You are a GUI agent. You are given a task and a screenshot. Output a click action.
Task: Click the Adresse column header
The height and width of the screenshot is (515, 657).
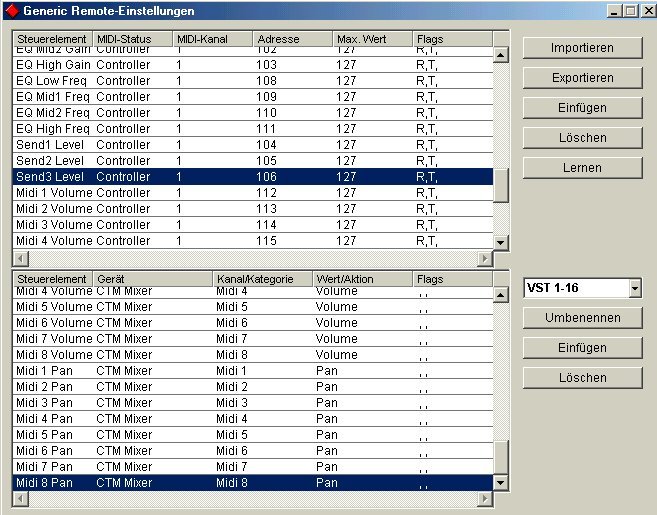pos(291,39)
